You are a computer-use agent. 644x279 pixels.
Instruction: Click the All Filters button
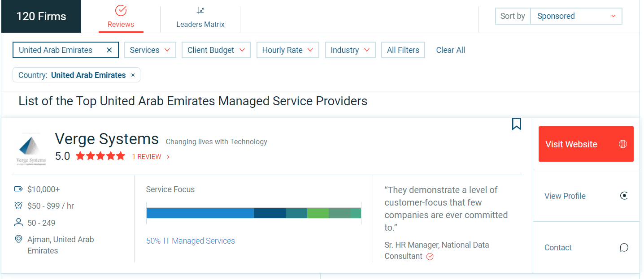(x=403, y=50)
